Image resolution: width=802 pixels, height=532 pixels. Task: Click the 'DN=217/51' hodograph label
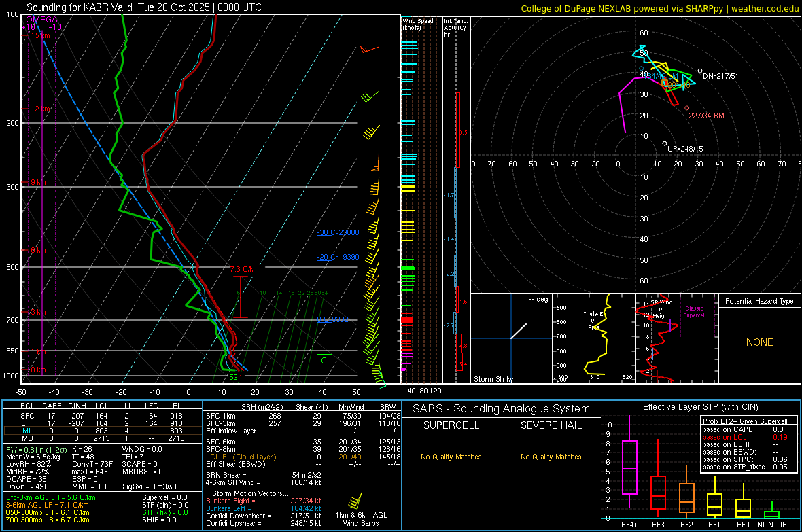pyautogui.click(x=720, y=76)
